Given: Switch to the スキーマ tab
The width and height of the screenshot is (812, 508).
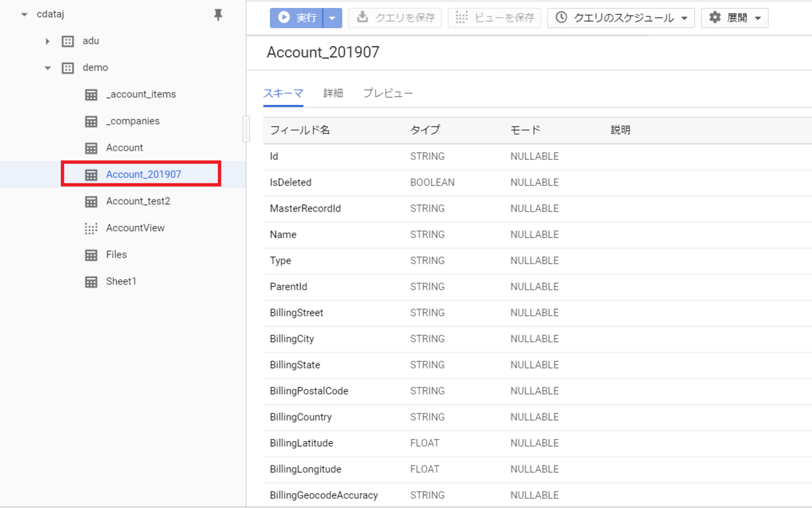Looking at the screenshot, I should click(x=283, y=93).
